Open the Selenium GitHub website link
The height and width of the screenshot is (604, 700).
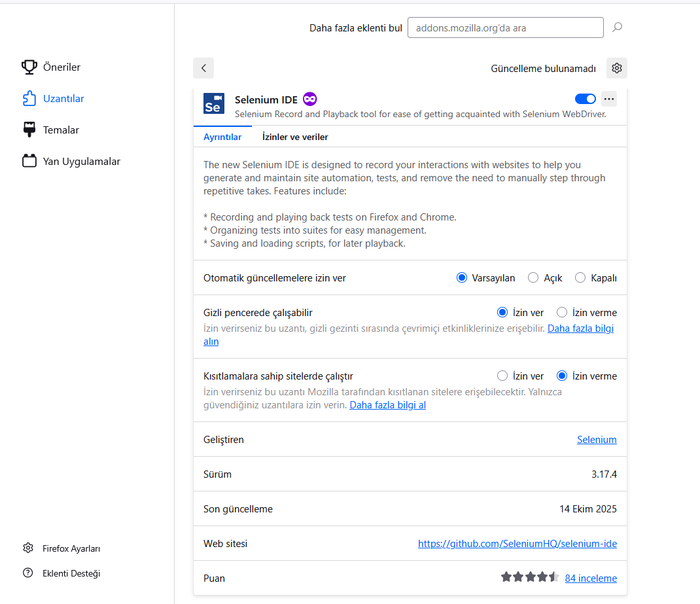coord(517,544)
